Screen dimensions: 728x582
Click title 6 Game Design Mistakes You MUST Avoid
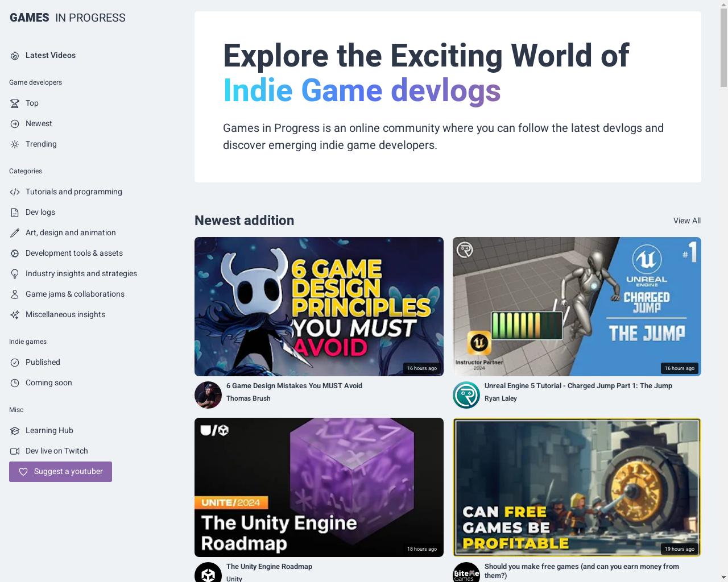294,385
